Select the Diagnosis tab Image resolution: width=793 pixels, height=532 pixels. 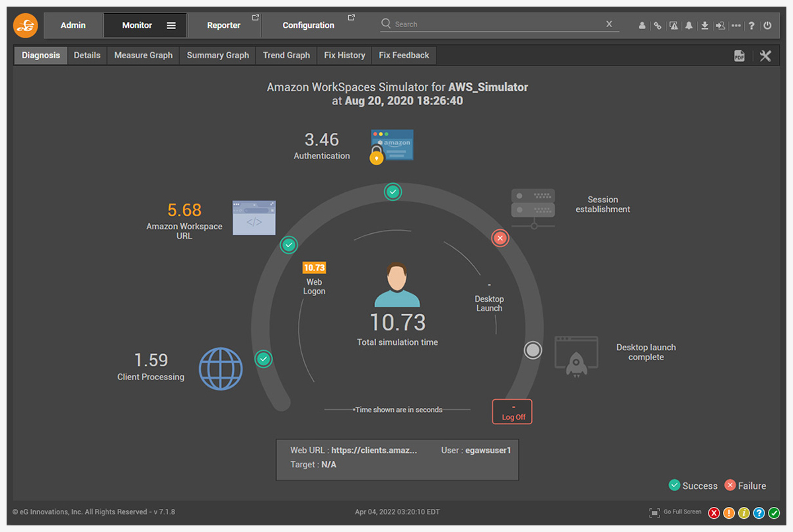(41, 56)
